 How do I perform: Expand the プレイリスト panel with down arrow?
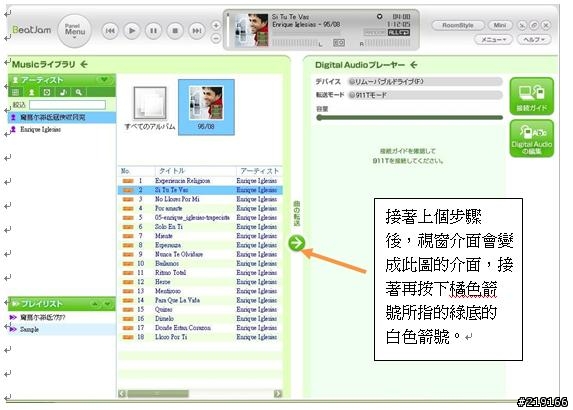coord(107,304)
